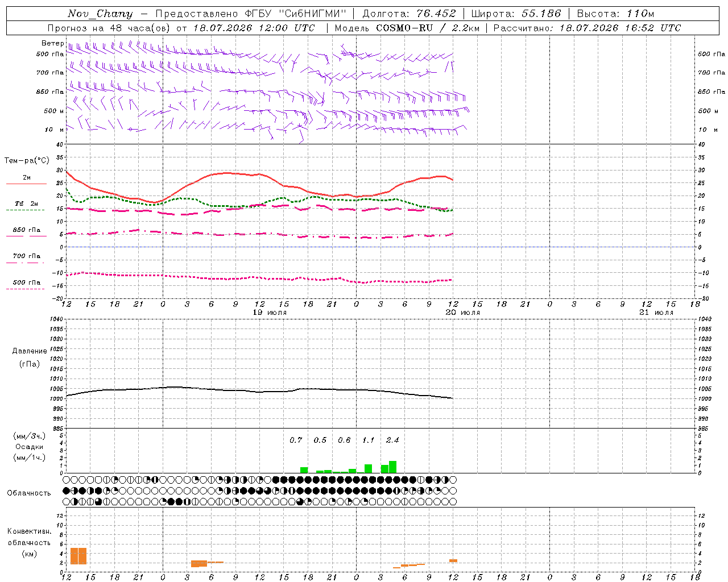This screenshot has height=582, width=728.
Task: Click the Ветер wind panel label
Action: [x=52, y=43]
